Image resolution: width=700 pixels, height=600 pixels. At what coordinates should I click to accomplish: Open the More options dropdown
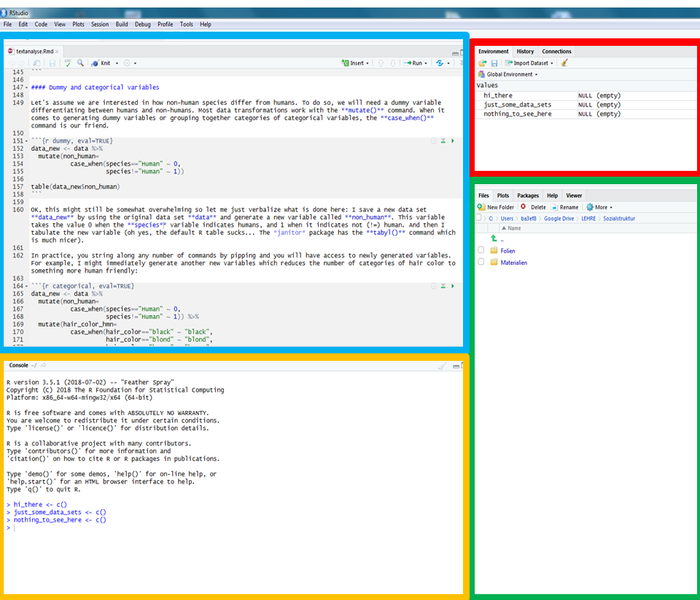click(599, 207)
